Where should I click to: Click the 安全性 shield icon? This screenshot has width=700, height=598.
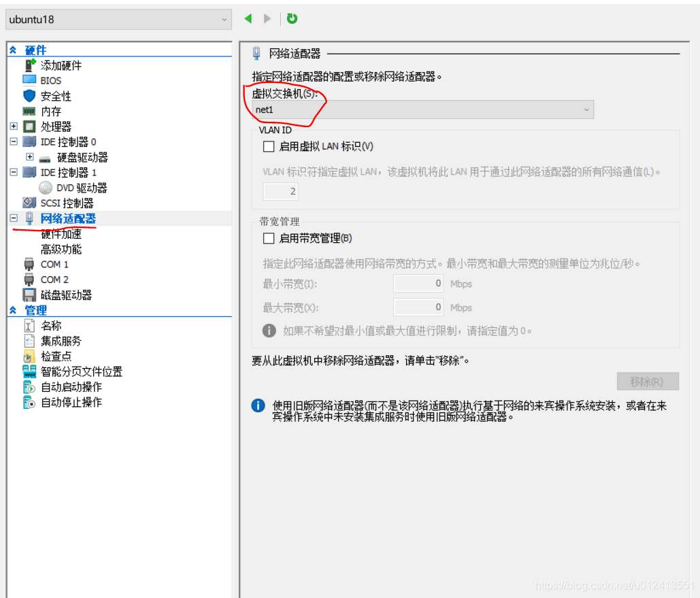click(x=29, y=96)
